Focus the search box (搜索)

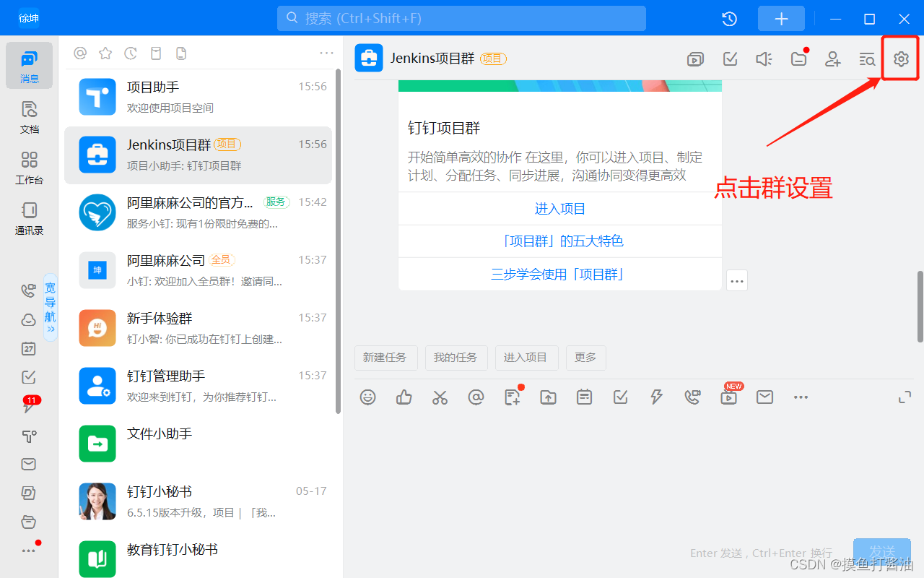point(461,19)
